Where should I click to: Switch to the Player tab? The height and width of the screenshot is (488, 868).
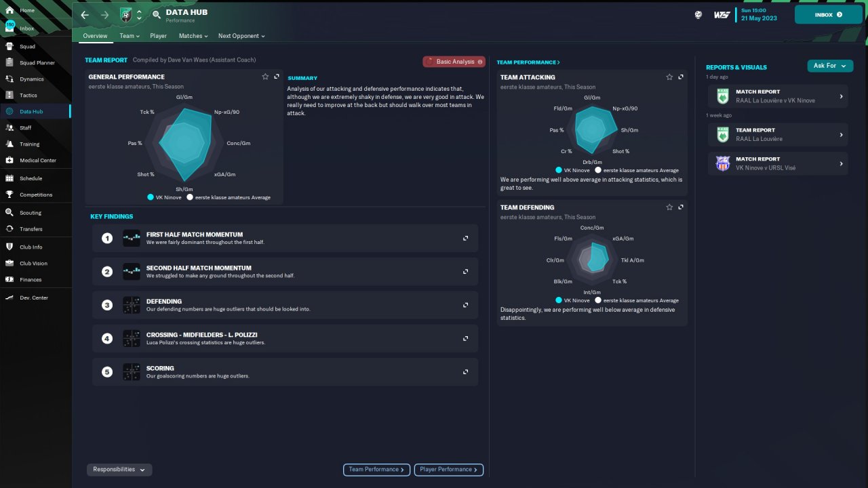click(x=159, y=36)
